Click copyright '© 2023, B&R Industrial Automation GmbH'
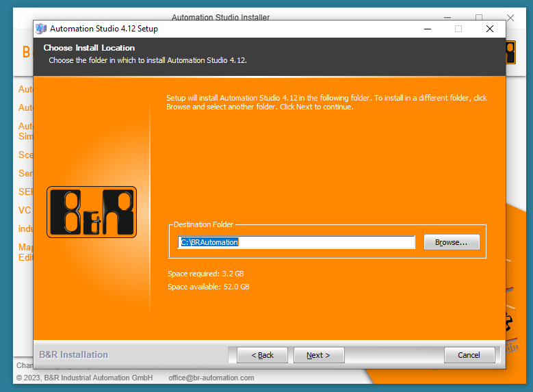 pos(85,378)
